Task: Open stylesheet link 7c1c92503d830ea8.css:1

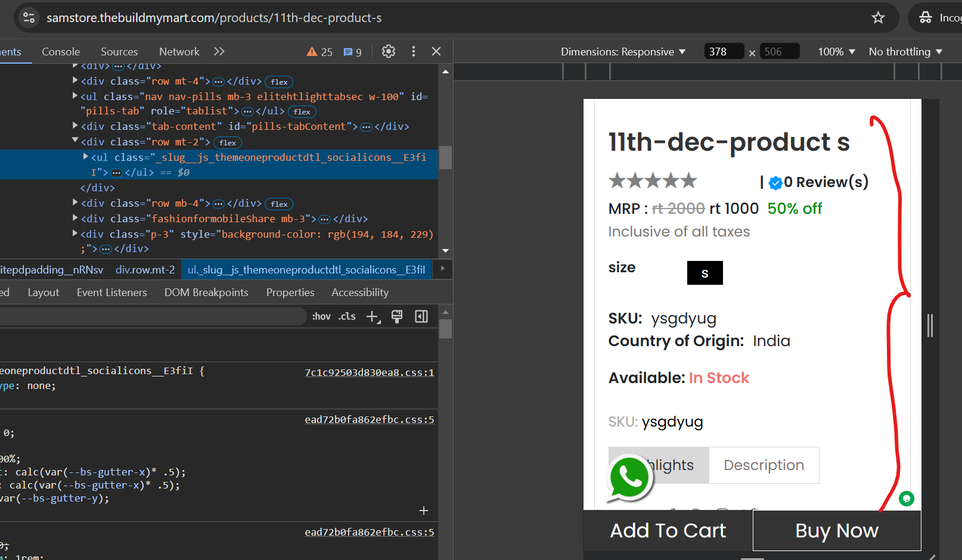Action: click(x=370, y=372)
